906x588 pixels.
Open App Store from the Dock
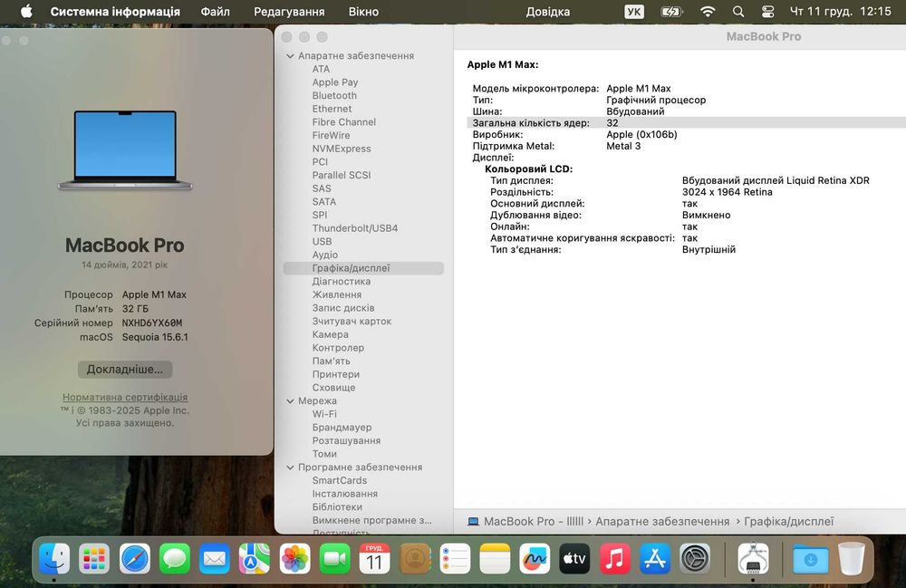(655, 558)
